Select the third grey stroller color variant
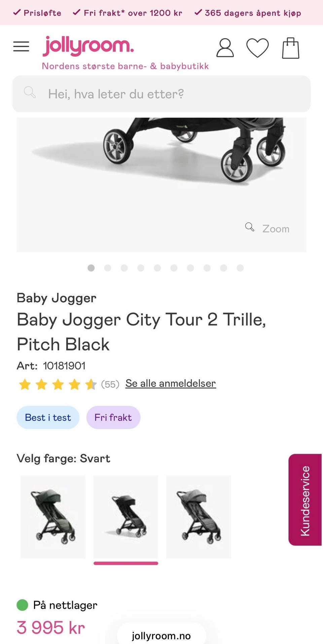The width and height of the screenshot is (323, 644). [199, 517]
